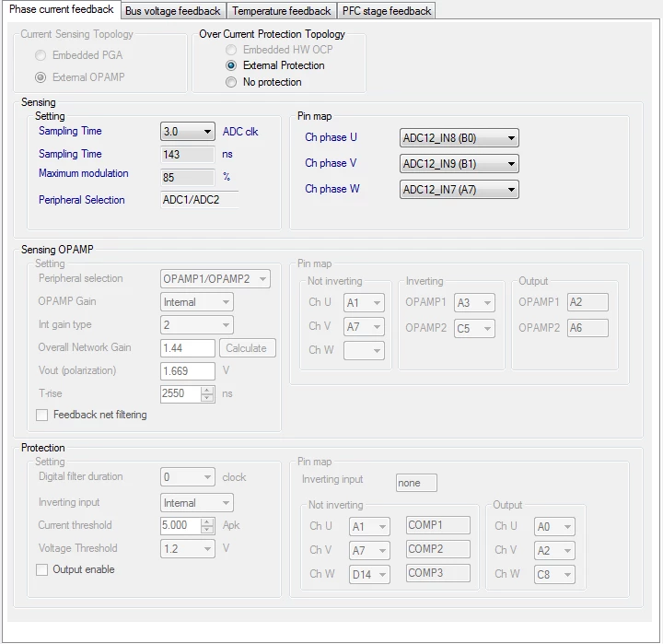Open the OPAMP Gain dropdown
Screen dimensions: 663x644
coord(197,302)
